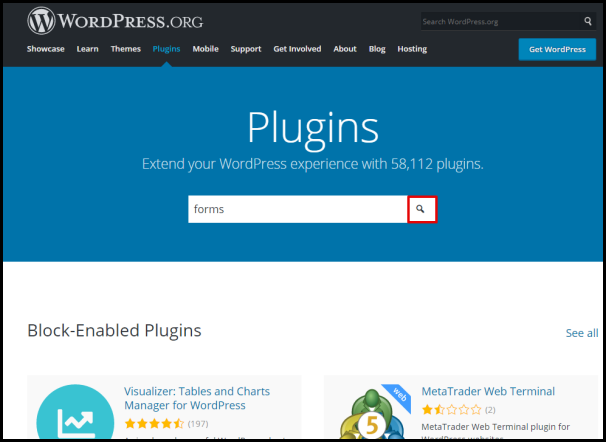Click the WordPress.org logo
606x442 pixels.
pyautogui.click(x=115, y=21)
